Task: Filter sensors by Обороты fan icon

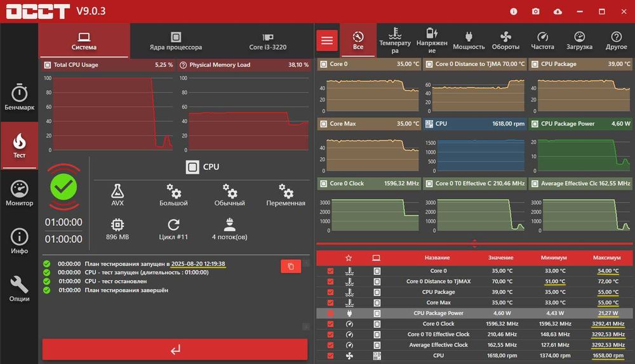Action: tap(505, 41)
